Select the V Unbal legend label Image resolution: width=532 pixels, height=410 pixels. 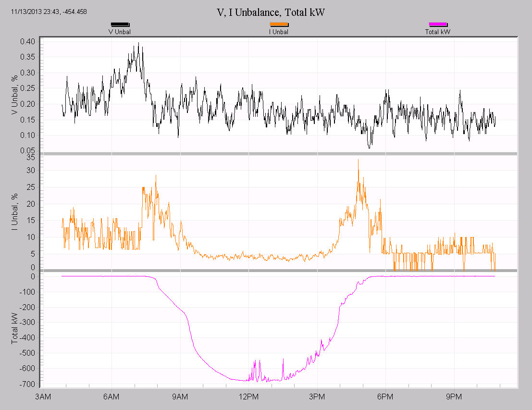(x=120, y=32)
